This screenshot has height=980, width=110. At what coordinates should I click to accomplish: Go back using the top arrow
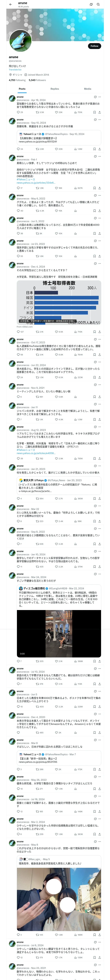pyautogui.click(x=11, y=5)
